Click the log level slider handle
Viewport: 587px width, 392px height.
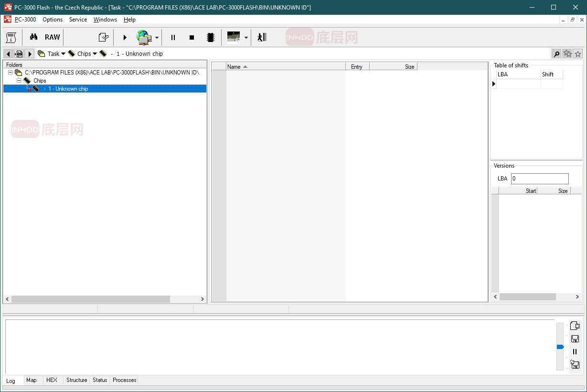tap(560, 347)
